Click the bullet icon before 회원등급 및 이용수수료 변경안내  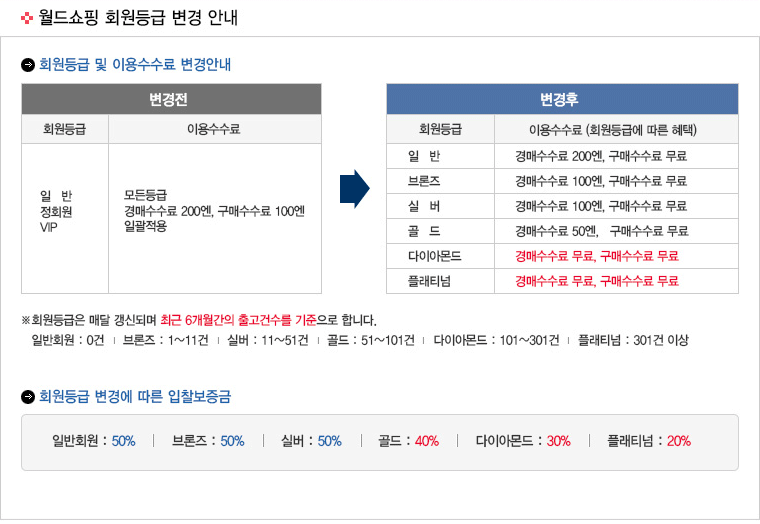(x=28, y=66)
